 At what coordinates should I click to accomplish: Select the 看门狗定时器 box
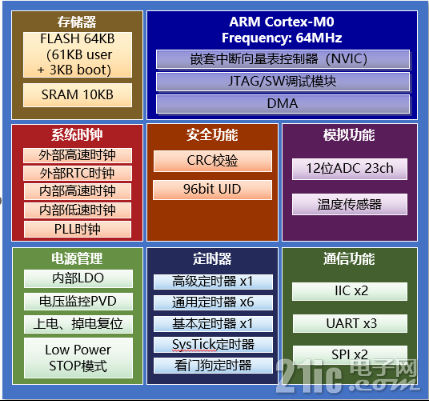(x=213, y=366)
